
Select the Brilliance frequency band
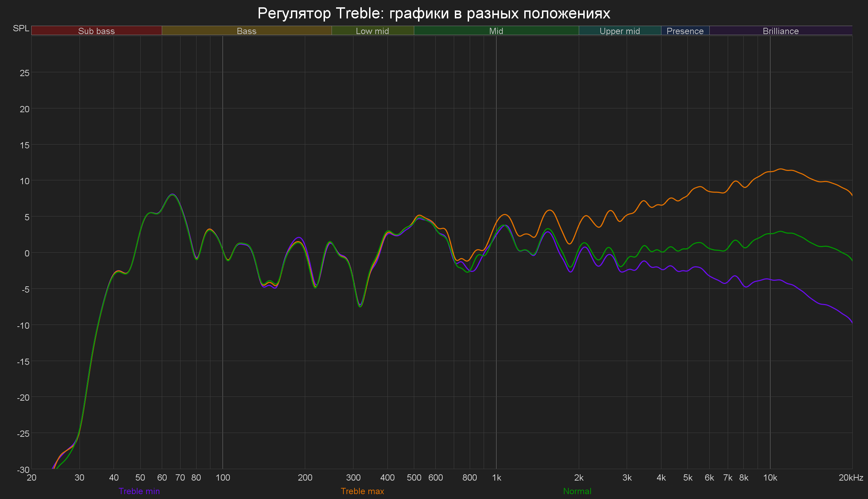click(x=781, y=31)
